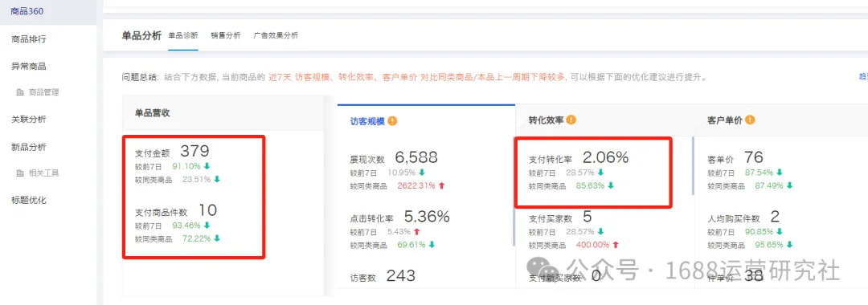Click the icon beside 商品管理
The image size is (868, 305).
point(20,92)
